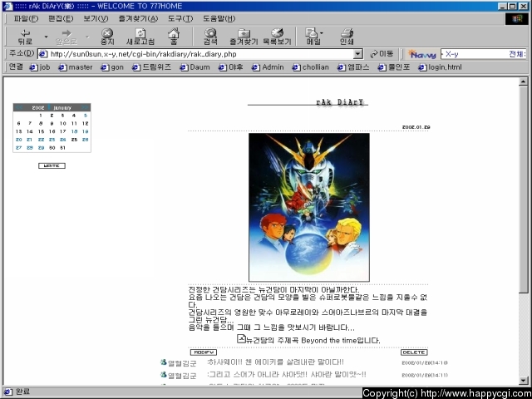Go to next month in calendar

(x=85, y=107)
